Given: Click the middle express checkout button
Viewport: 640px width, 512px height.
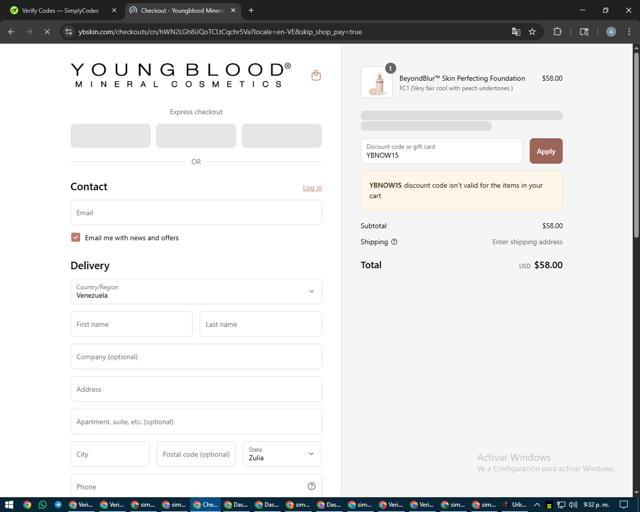Looking at the screenshot, I should tap(196, 136).
